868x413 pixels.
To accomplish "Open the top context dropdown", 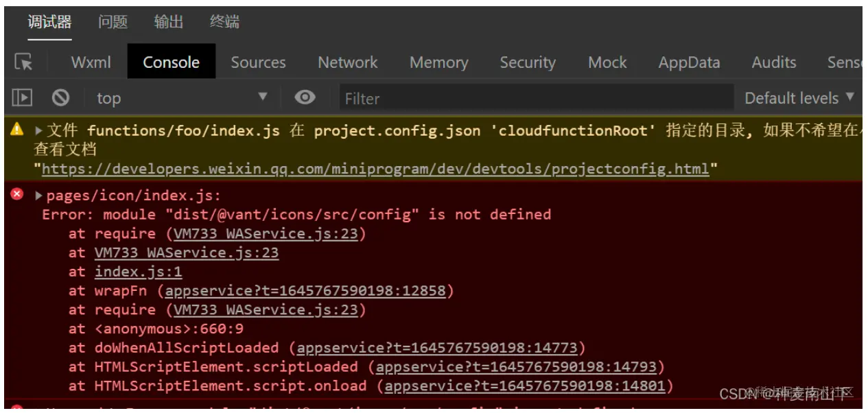I will tap(182, 98).
